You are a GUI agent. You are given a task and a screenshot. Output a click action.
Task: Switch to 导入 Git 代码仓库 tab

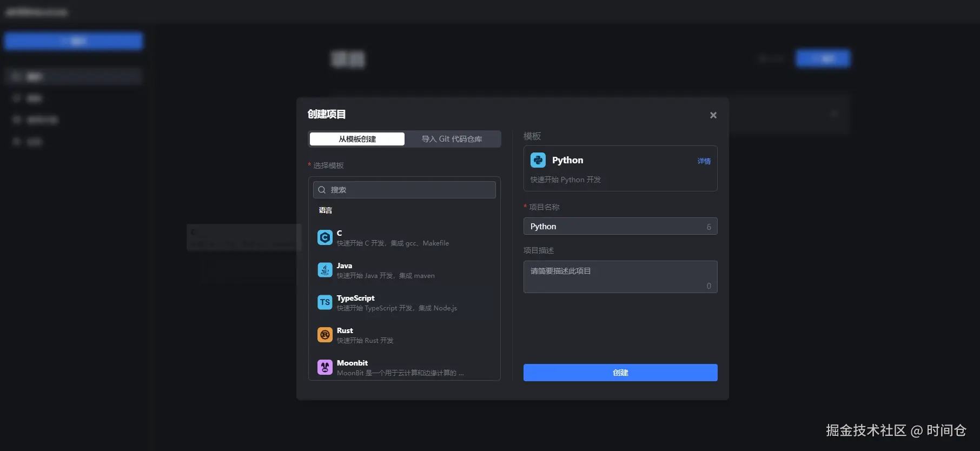coord(452,139)
